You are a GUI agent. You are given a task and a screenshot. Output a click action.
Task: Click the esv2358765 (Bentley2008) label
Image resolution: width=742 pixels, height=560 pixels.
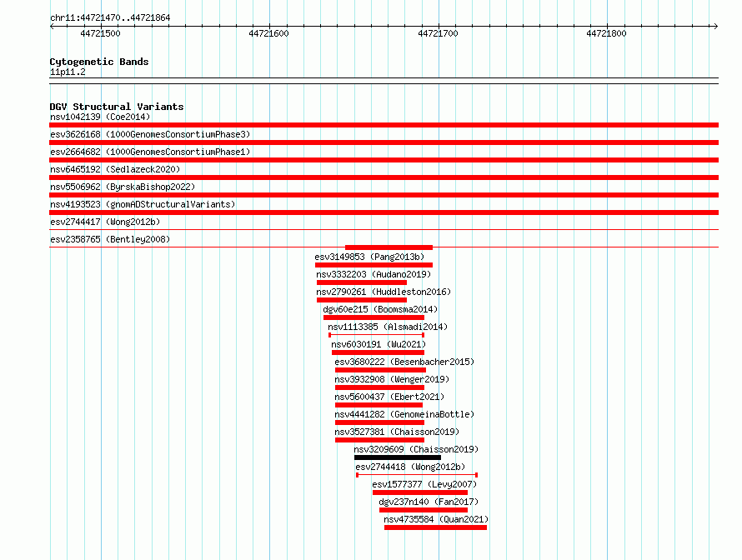[110, 239]
